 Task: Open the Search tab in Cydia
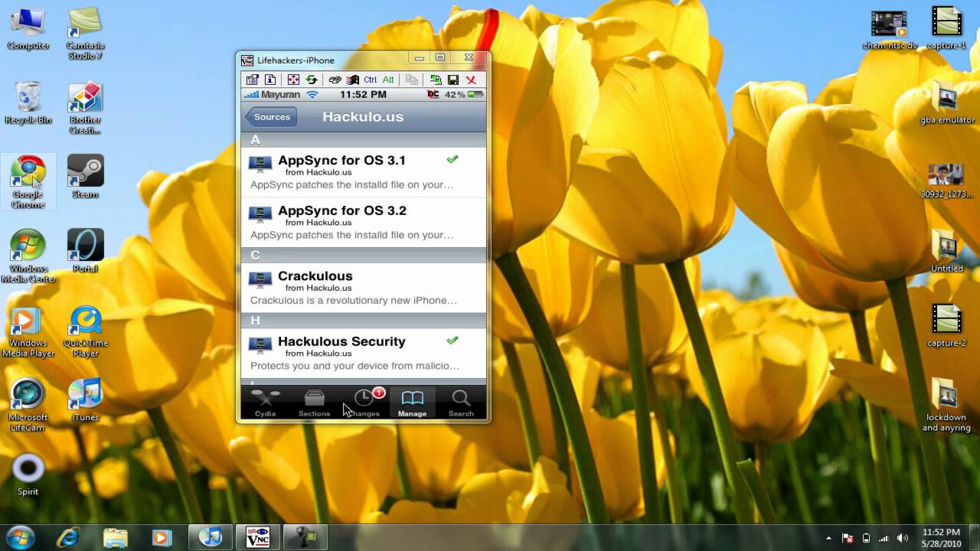[461, 403]
